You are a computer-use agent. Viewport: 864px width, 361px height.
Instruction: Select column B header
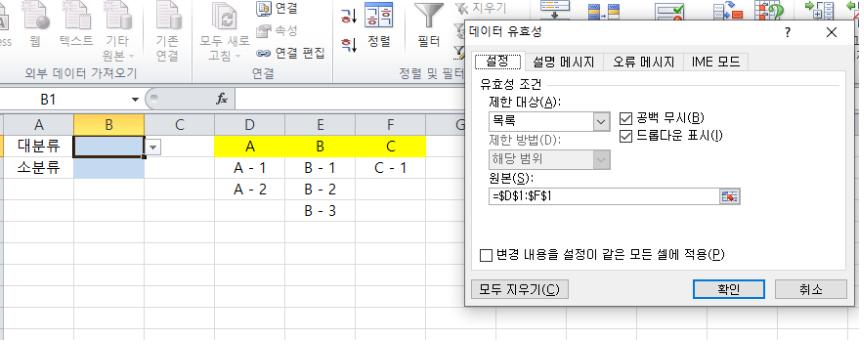pos(109,125)
